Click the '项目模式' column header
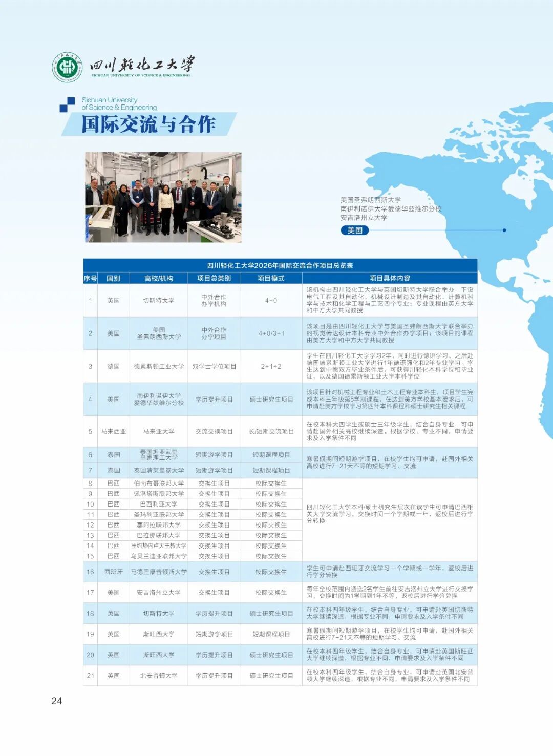This screenshot has width=553, height=756. 271,278
